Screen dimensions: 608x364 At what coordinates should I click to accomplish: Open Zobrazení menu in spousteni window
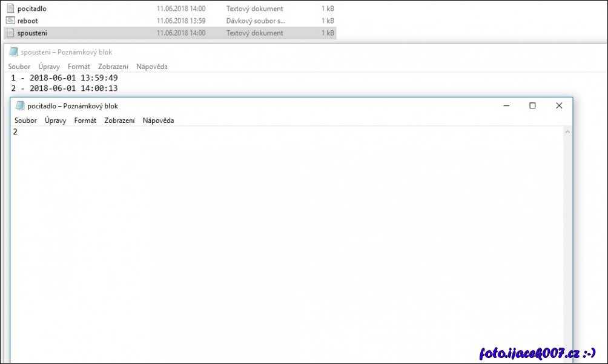pyautogui.click(x=113, y=67)
